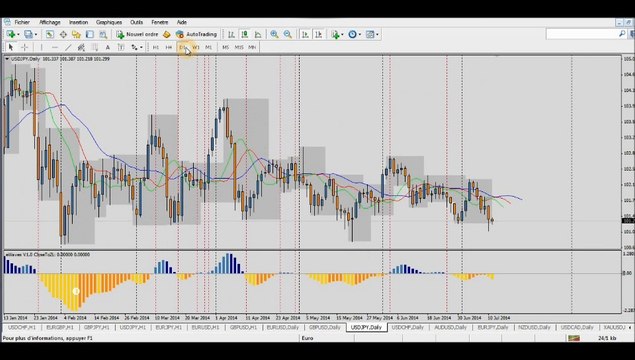This screenshot has height=360, width=635.
Task: Show the Navigator panel with star-folder icon
Action: point(76,34)
